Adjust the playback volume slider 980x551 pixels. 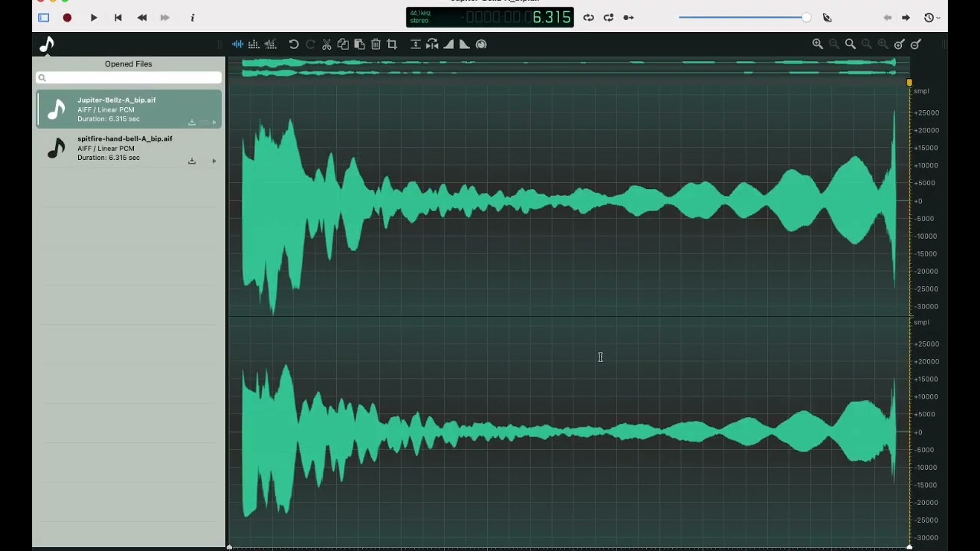click(744, 18)
